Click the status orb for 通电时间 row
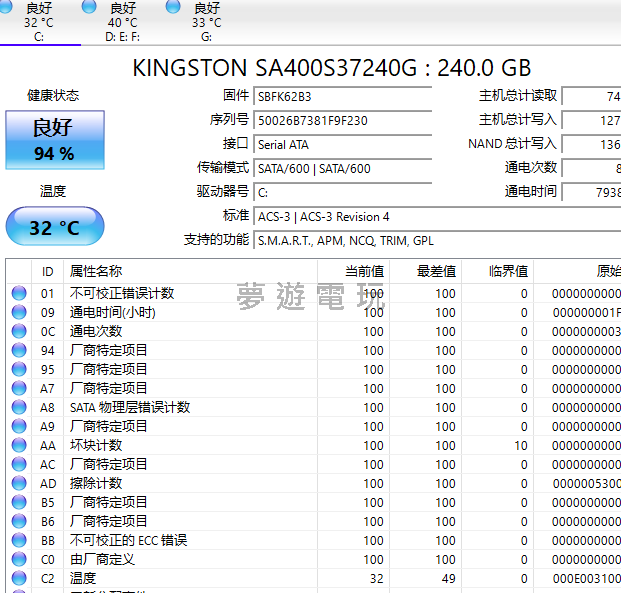 [19, 313]
